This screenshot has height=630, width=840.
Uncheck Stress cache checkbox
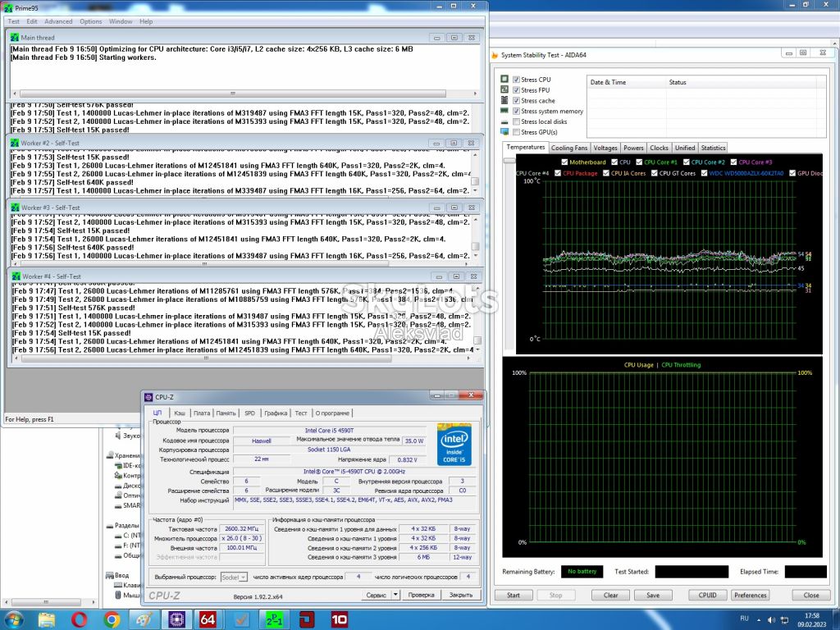(517, 100)
